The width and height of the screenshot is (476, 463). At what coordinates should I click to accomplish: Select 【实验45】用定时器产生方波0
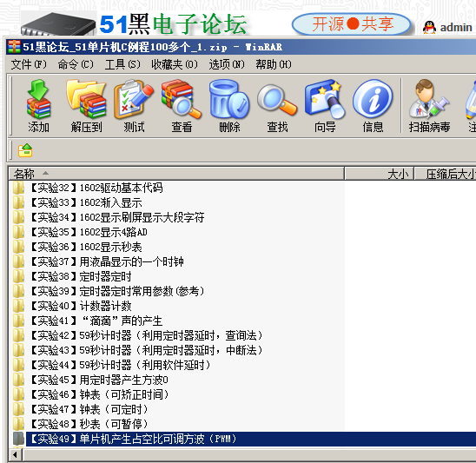(99, 380)
